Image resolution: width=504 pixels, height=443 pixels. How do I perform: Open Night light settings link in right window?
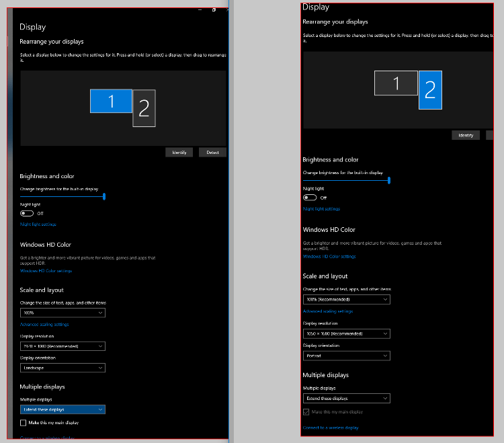(x=321, y=208)
